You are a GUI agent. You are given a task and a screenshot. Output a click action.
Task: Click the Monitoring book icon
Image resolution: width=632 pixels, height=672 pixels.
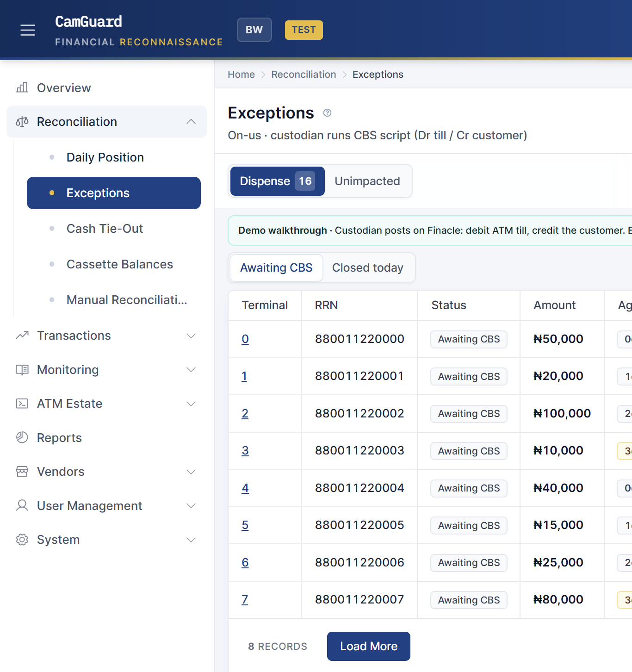click(22, 369)
